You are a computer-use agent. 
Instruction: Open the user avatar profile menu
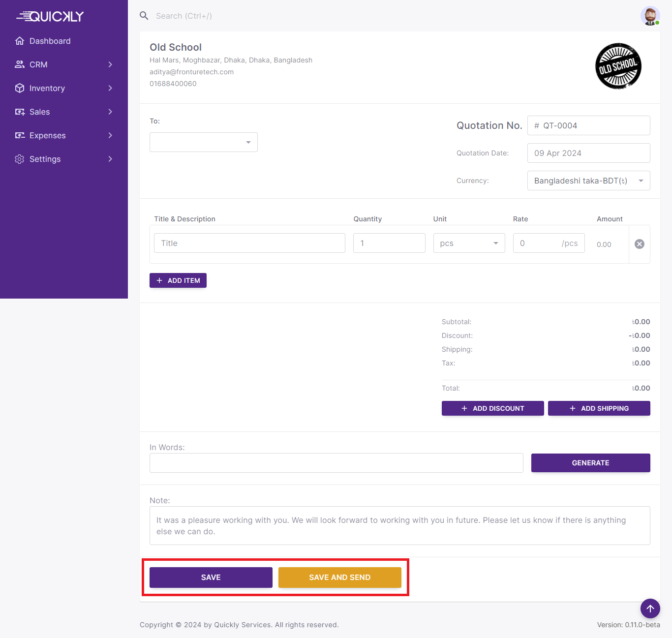[650, 16]
